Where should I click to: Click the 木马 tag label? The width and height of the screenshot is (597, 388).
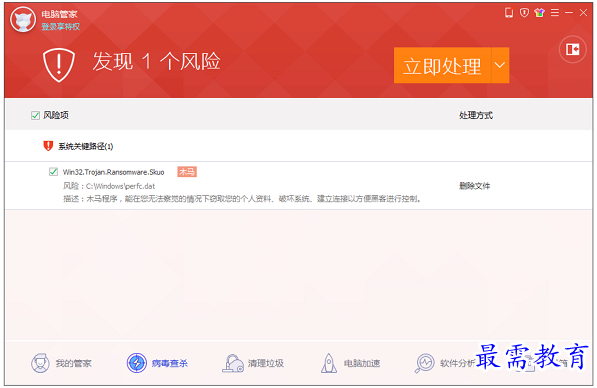[x=187, y=172]
